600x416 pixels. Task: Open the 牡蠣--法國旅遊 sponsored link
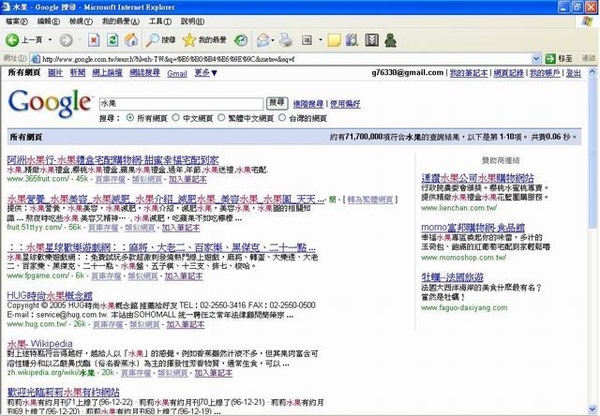pyautogui.click(x=452, y=277)
